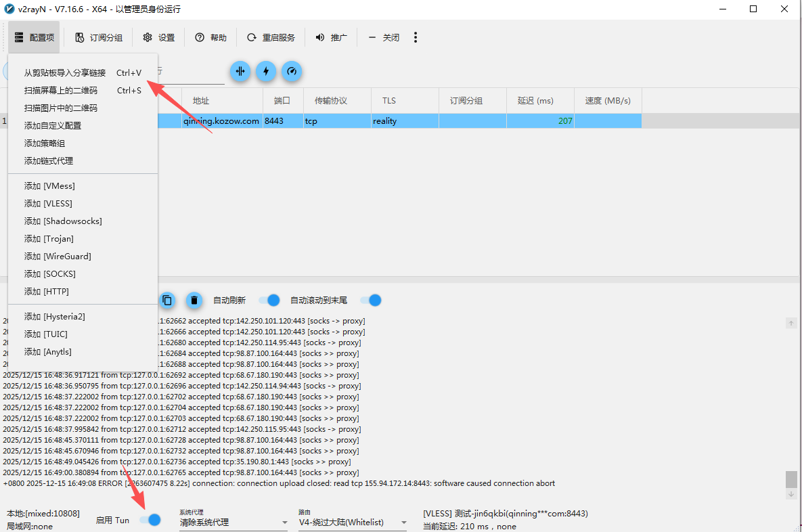Open 设置 with the gear icon

[159, 38]
